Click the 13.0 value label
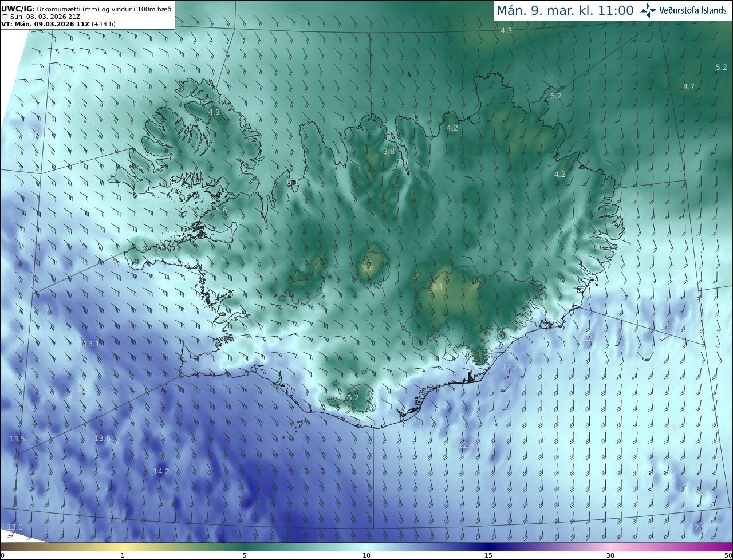Image resolution: width=733 pixels, height=560 pixels. point(15,527)
